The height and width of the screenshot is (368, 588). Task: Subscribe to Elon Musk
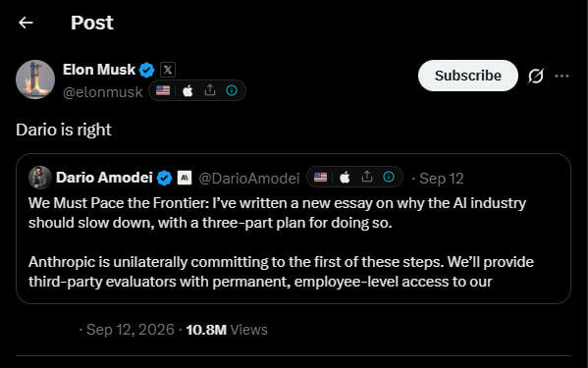coord(468,76)
